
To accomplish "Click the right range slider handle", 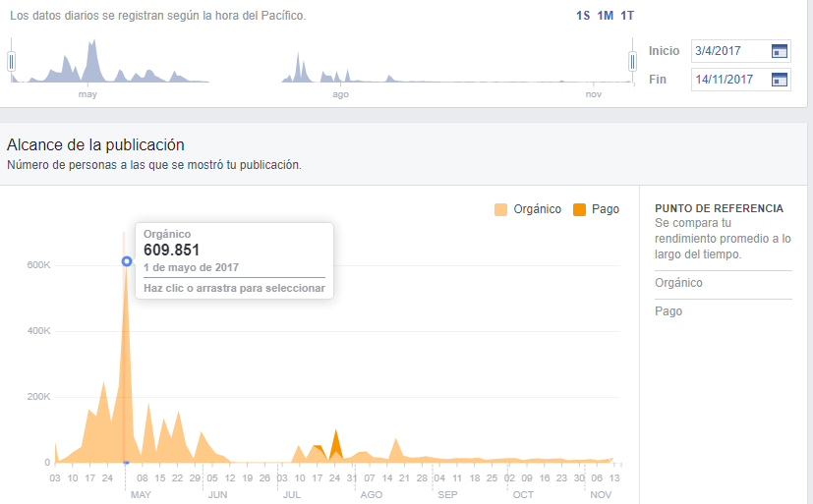I will tap(632, 61).
